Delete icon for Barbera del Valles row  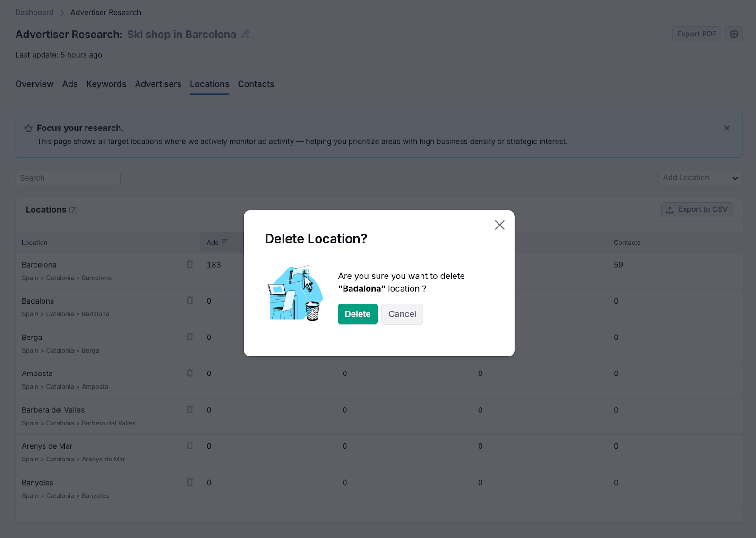coord(189,409)
